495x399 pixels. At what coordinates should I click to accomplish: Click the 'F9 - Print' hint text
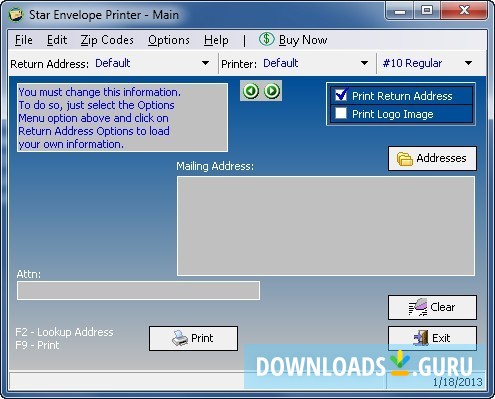(37, 345)
